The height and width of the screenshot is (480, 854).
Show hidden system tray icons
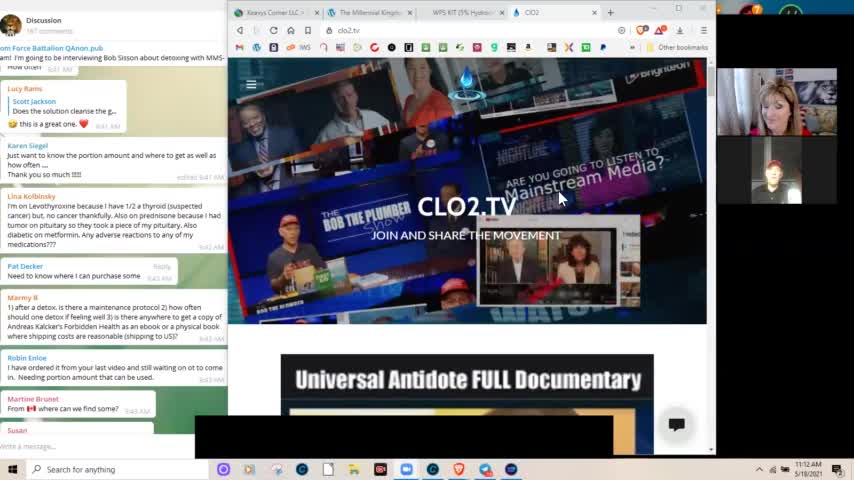pyautogui.click(x=759, y=469)
